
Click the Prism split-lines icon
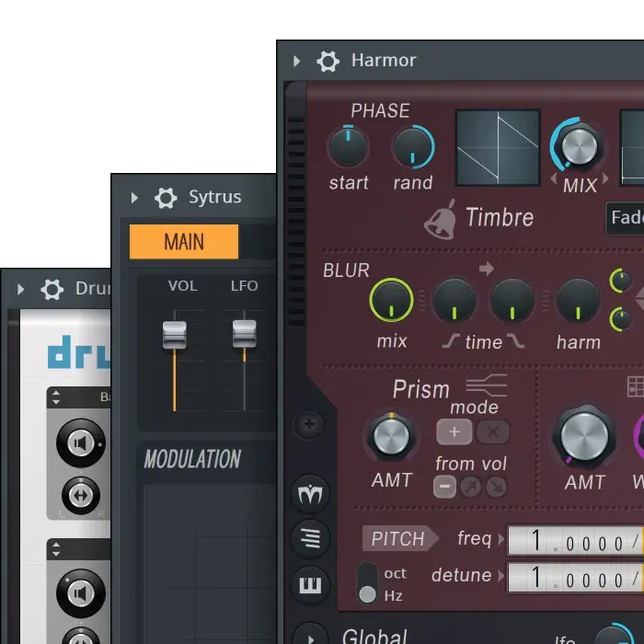click(487, 385)
